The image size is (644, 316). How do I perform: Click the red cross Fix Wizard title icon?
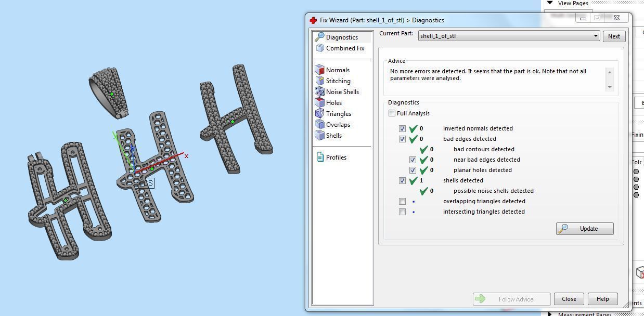point(313,20)
